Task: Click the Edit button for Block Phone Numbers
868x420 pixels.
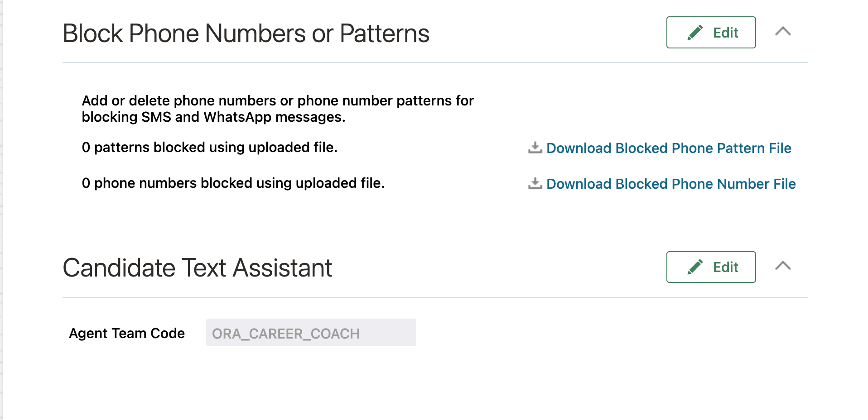Action: pyautogui.click(x=710, y=32)
